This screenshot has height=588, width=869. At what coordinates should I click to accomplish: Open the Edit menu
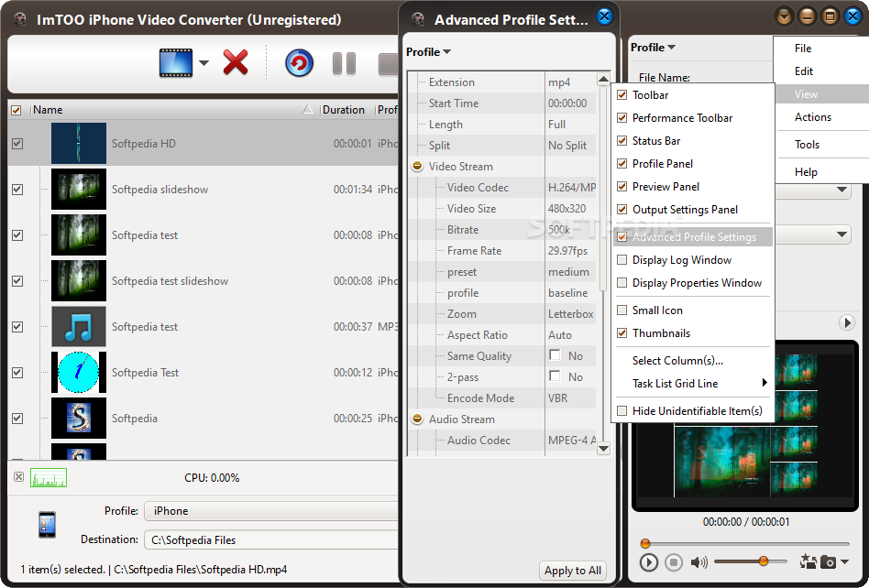[x=803, y=71]
